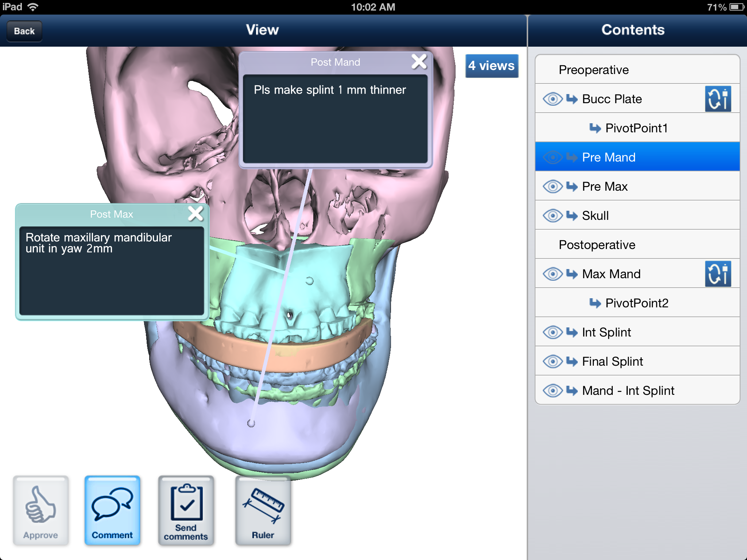Tap the annotation anchor point on chin
Image resolution: width=747 pixels, height=560 pixels.
251,423
